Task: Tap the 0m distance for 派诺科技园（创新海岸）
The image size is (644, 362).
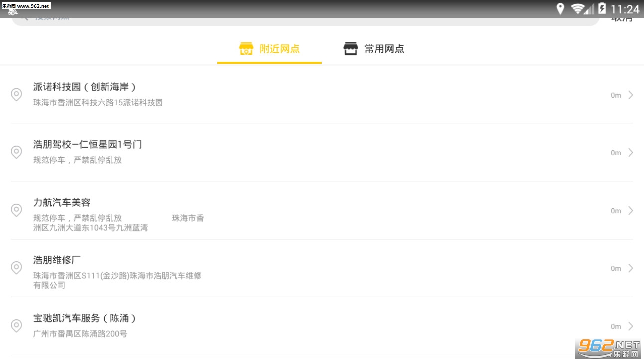Action: (616, 95)
